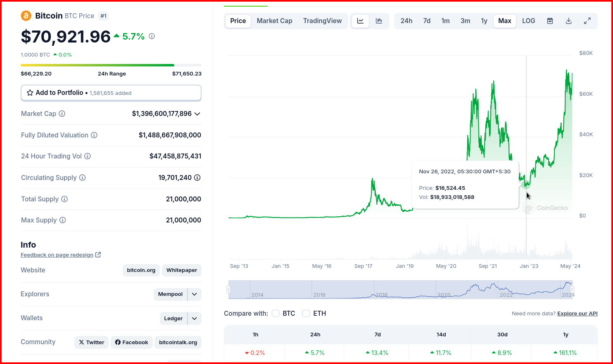Click Market Cap info icon
Image resolution: width=613 pixels, height=364 pixels.
click(62, 113)
